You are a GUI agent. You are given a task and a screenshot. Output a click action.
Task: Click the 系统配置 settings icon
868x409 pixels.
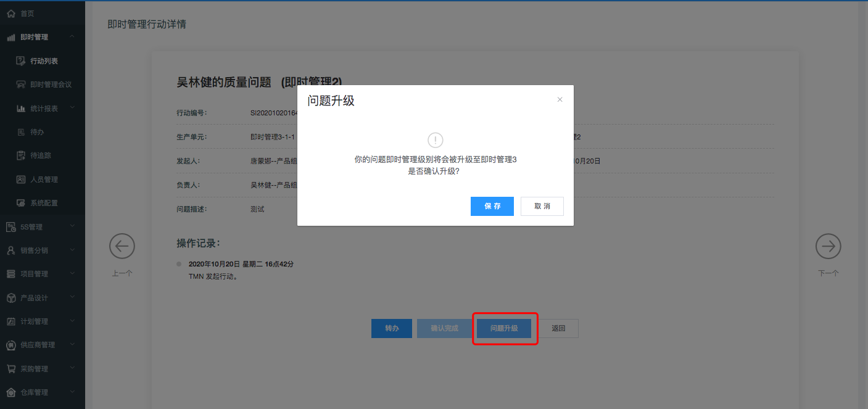coord(20,203)
